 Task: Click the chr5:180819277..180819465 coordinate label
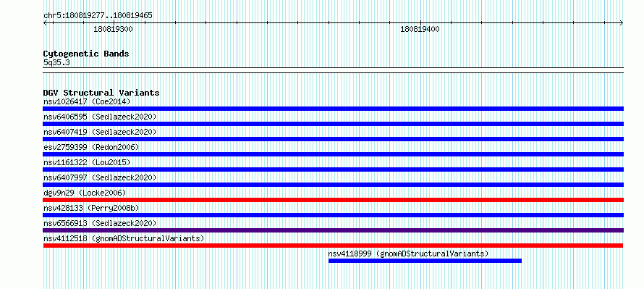click(98, 16)
